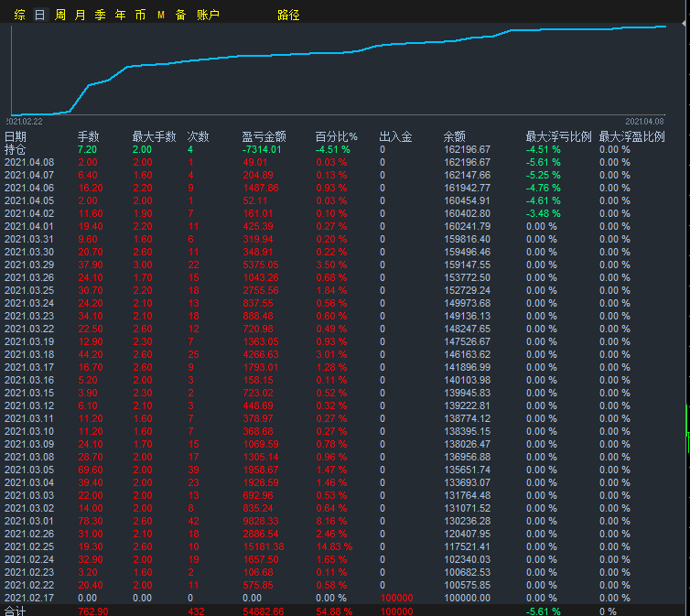Screen dimensions: 690x616
Task: Click the 最大浮亏比例 column header
Action: [558, 136]
